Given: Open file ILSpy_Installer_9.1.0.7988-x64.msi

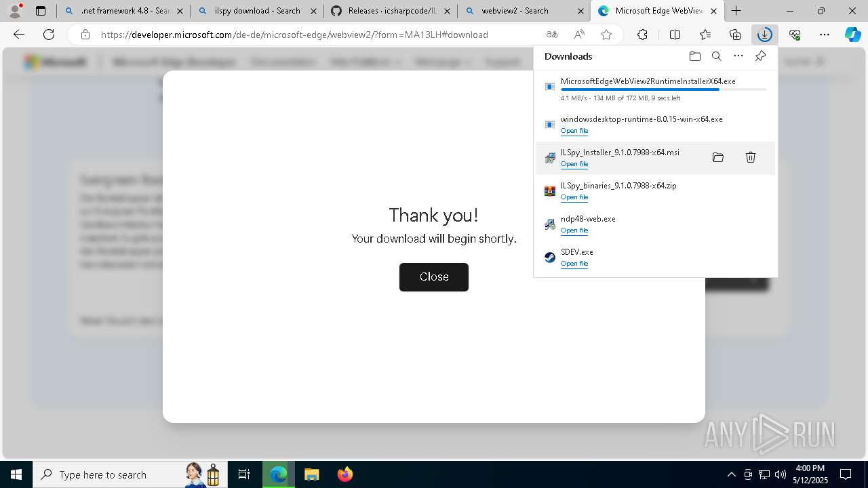Looking at the screenshot, I should [x=574, y=164].
